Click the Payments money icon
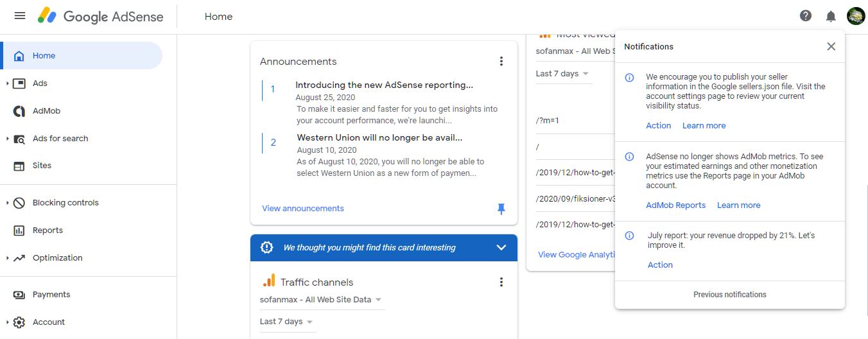The width and height of the screenshot is (868, 339). point(19,295)
